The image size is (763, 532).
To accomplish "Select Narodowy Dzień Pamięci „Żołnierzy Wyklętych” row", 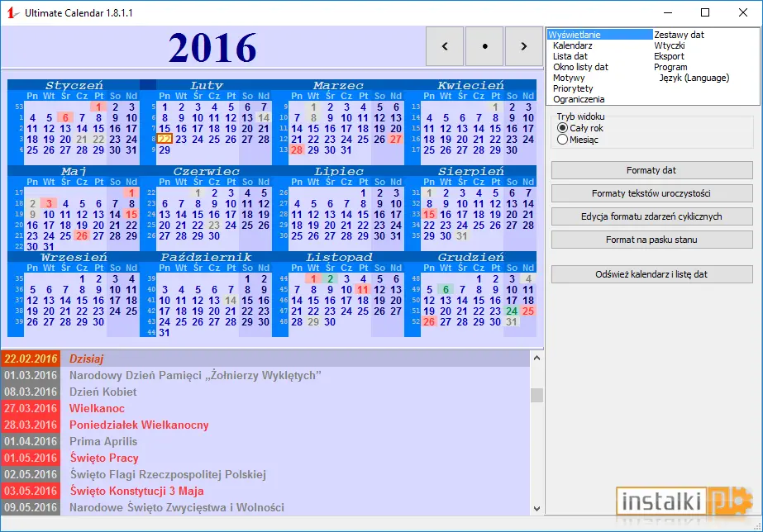I will [265, 375].
